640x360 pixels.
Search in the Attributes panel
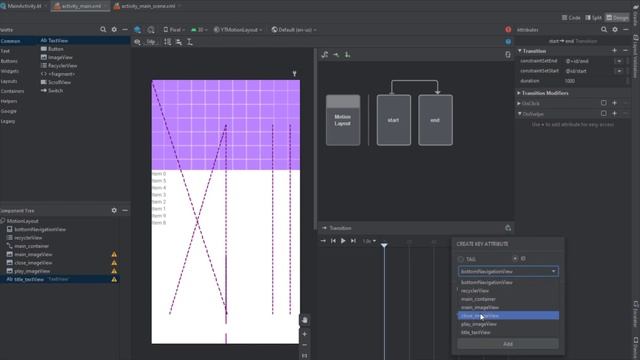(604, 29)
